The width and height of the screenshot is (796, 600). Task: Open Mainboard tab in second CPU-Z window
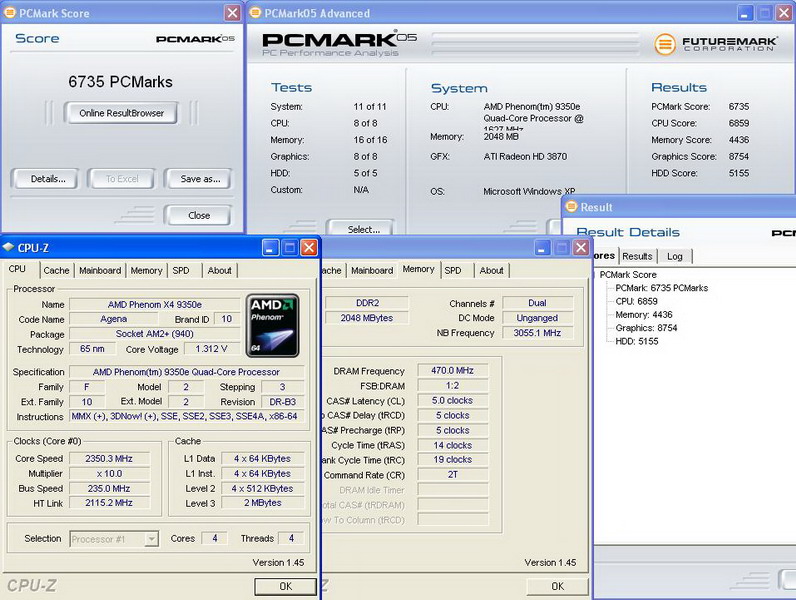coord(372,271)
